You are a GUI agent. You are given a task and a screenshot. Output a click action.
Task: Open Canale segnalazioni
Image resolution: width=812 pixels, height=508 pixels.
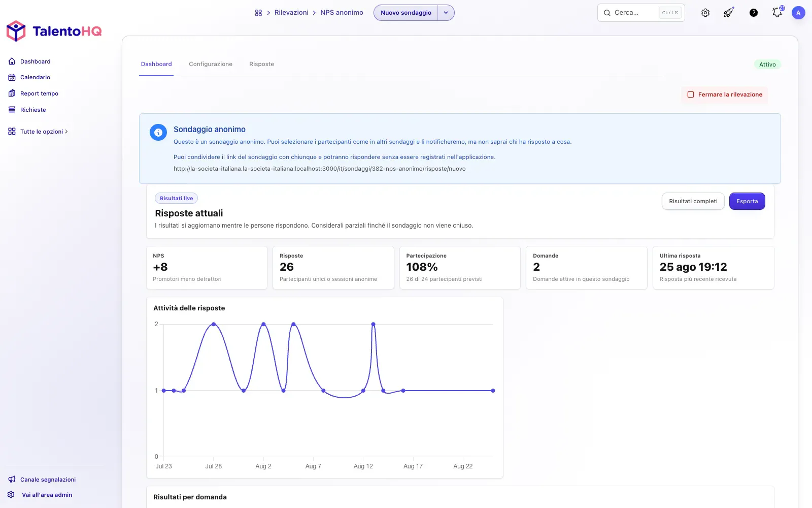[x=42, y=480]
